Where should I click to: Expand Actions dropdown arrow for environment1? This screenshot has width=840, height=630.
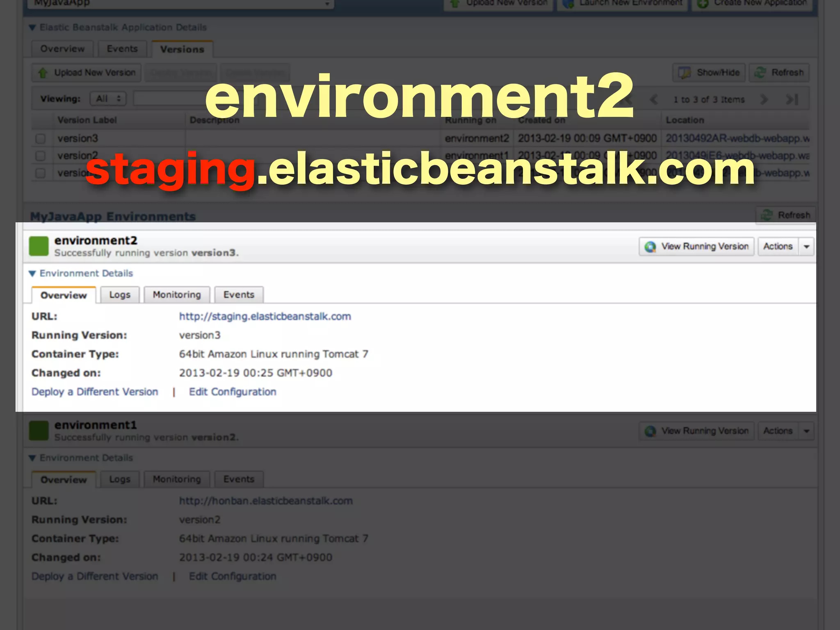[x=806, y=431]
